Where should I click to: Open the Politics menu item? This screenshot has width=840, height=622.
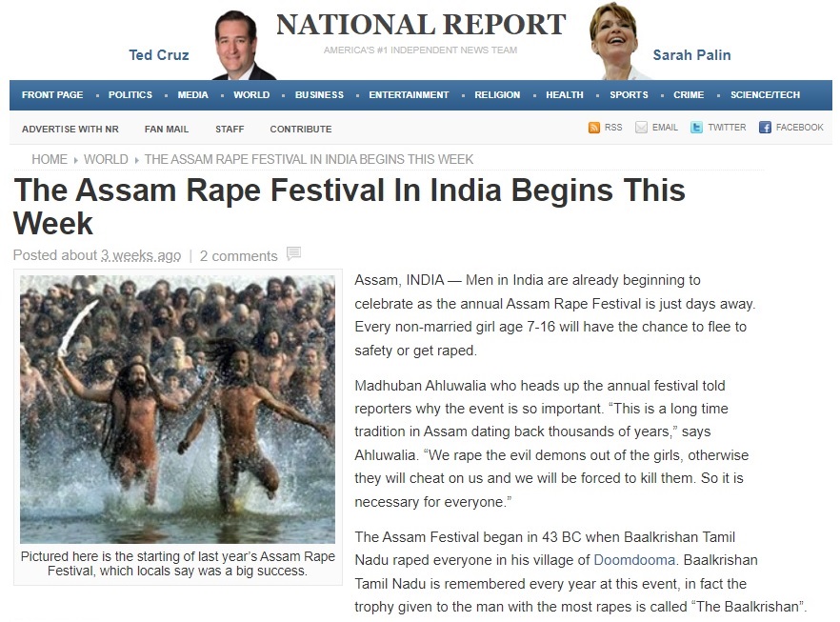(x=130, y=95)
